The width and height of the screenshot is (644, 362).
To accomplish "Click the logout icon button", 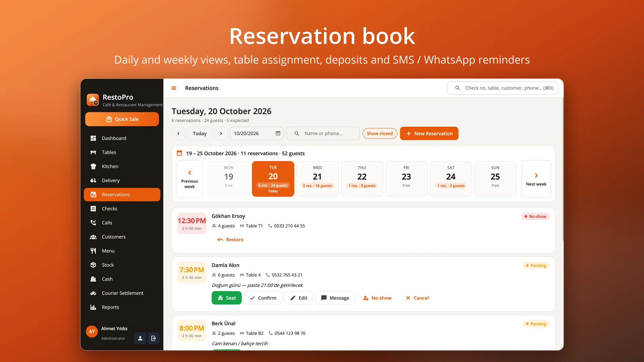I will click(154, 338).
